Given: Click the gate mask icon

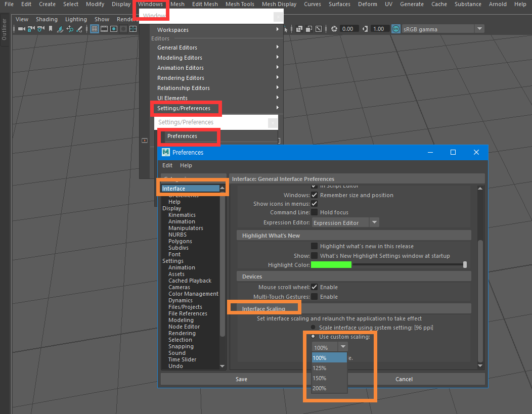Looking at the screenshot, I should pos(123,29).
